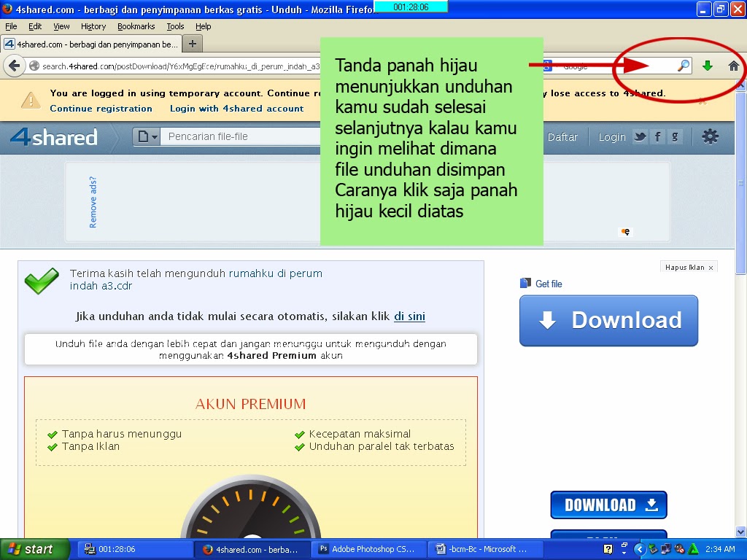Screen dimensions: 747x560
Task: Click the taskbar restore windows icon
Action: (624, 545)
